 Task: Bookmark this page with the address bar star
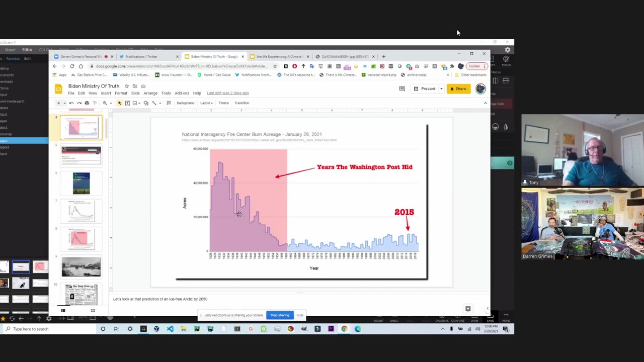275,66
